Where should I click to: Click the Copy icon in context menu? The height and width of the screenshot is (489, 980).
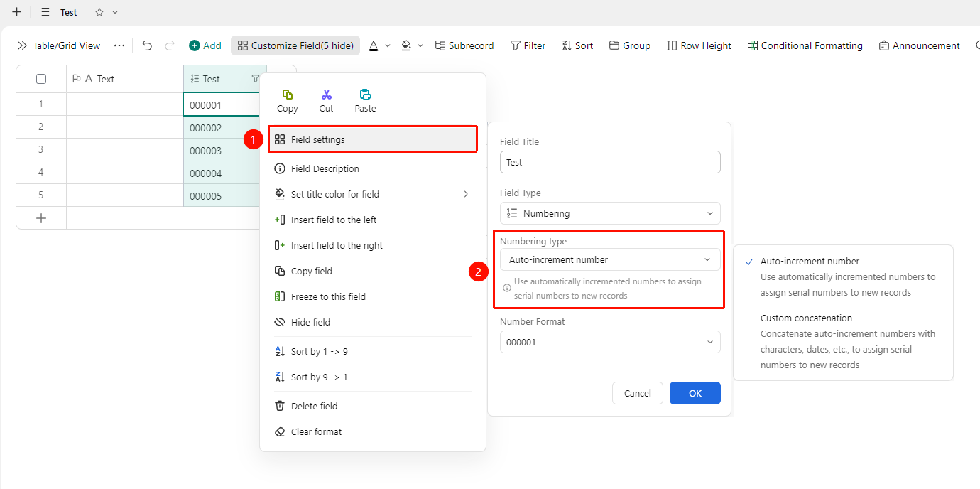tap(288, 95)
